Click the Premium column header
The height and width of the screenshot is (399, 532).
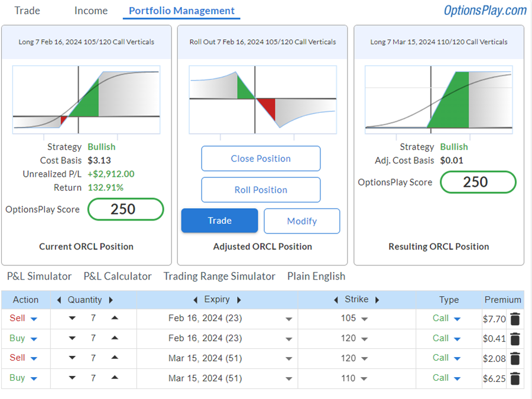502,300
